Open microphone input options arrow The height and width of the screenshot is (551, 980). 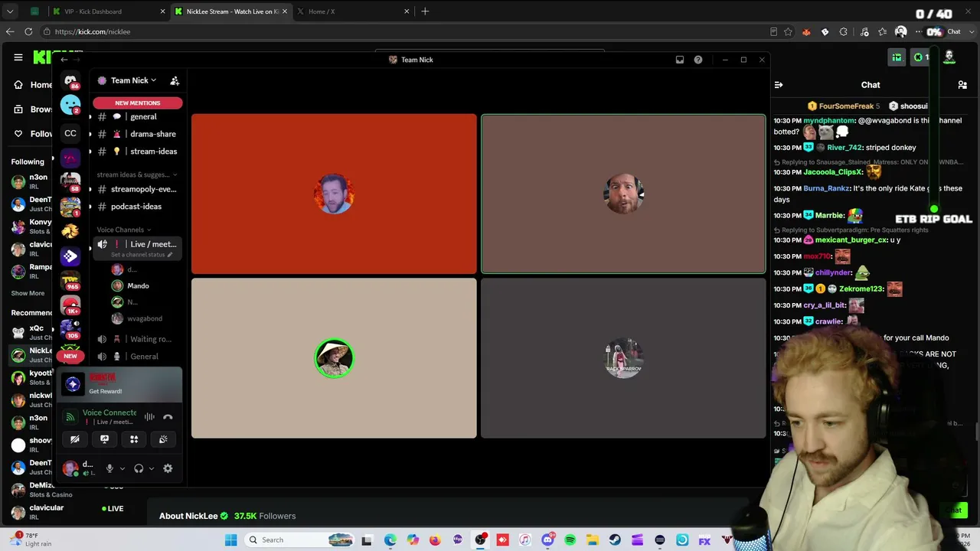click(122, 468)
